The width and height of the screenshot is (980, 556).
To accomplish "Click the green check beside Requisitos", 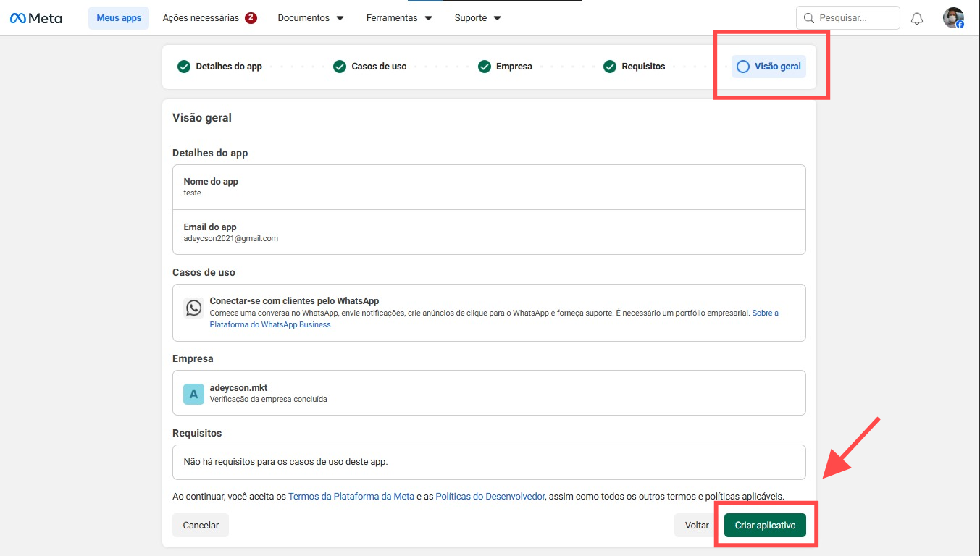I will tap(610, 67).
